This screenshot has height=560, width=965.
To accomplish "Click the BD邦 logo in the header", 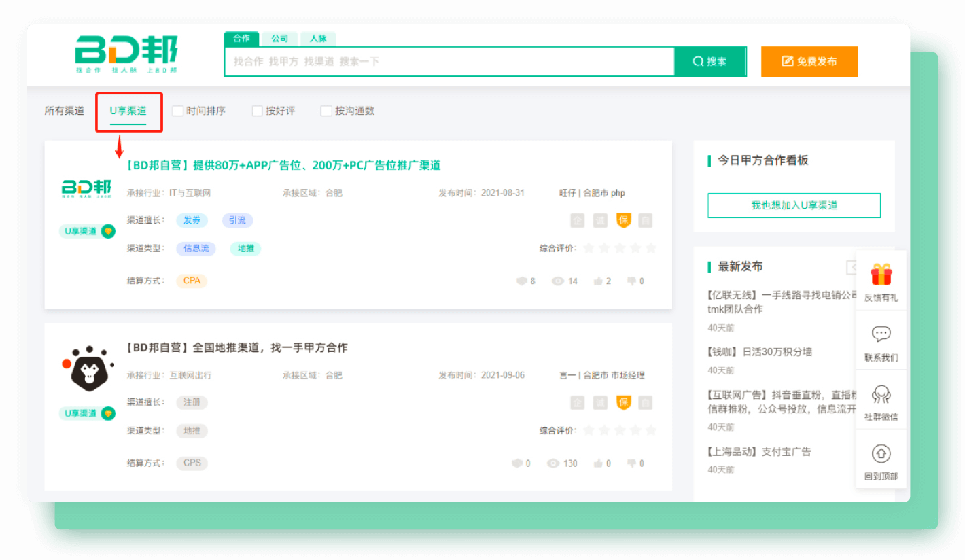I will [126, 55].
